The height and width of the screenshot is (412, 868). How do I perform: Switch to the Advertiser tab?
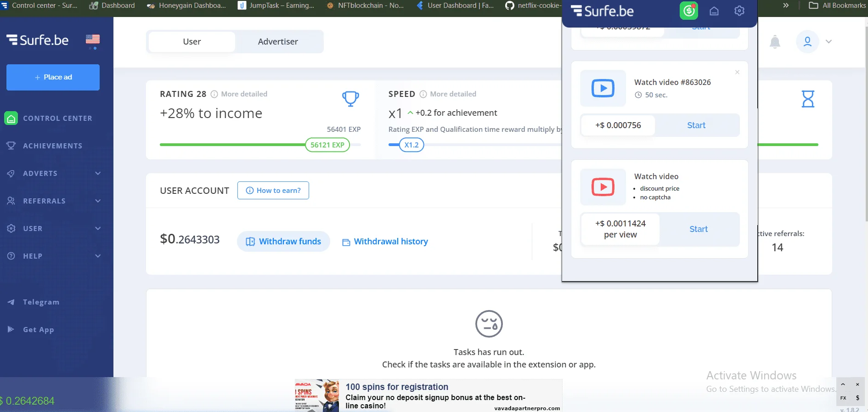[x=278, y=42]
